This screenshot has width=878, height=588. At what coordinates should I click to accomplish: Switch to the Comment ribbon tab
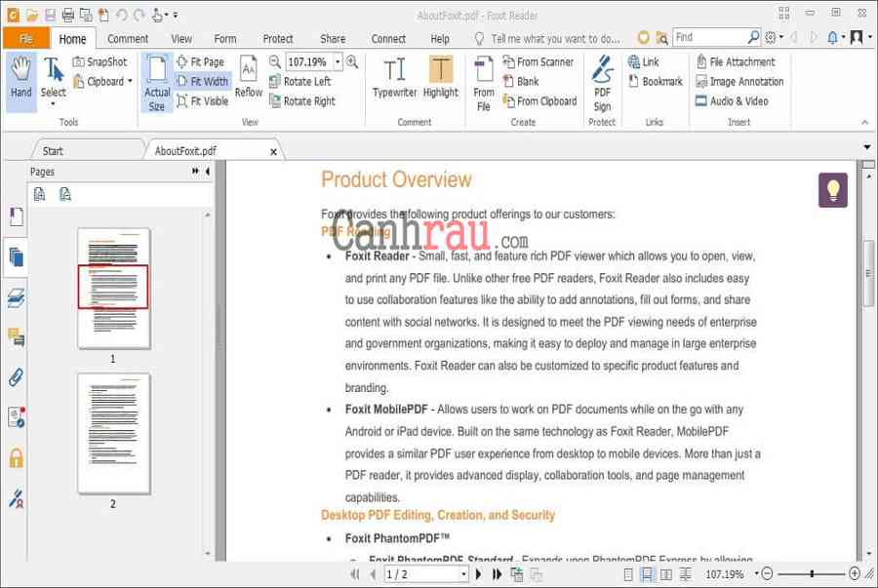point(128,39)
